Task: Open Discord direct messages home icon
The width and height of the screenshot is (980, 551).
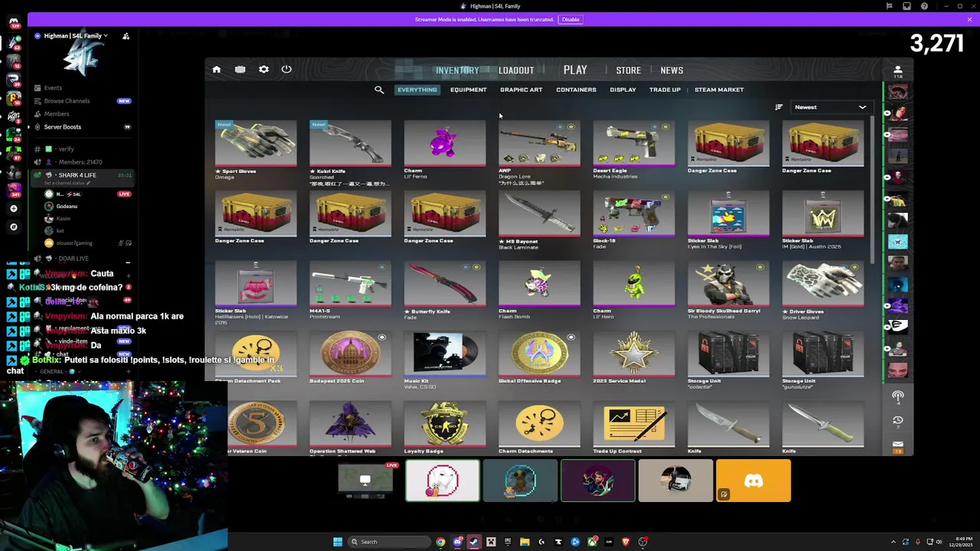Action: 13,21
